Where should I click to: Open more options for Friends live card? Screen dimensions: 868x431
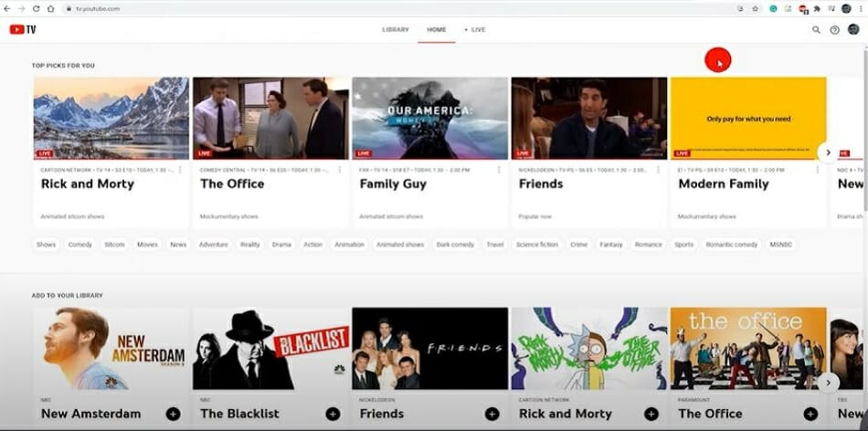click(658, 170)
